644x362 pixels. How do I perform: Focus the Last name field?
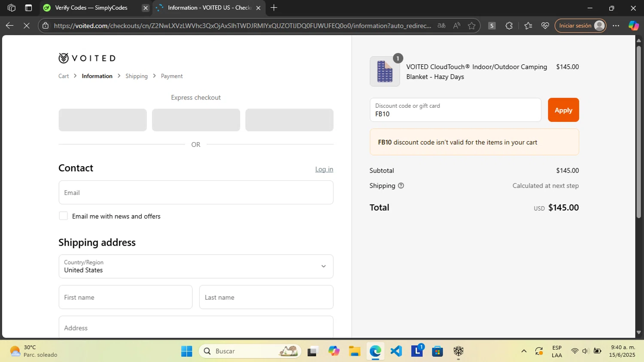tap(266, 297)
